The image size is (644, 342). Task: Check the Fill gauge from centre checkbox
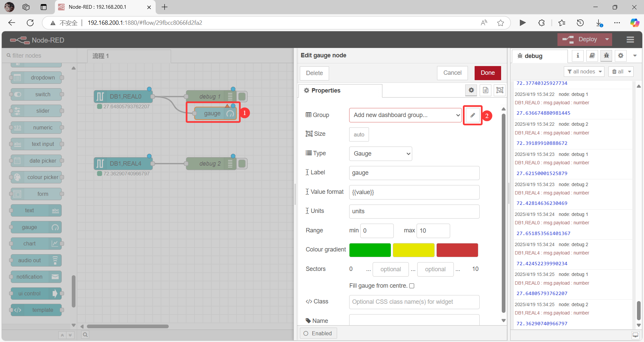click(x=412, y=286)
